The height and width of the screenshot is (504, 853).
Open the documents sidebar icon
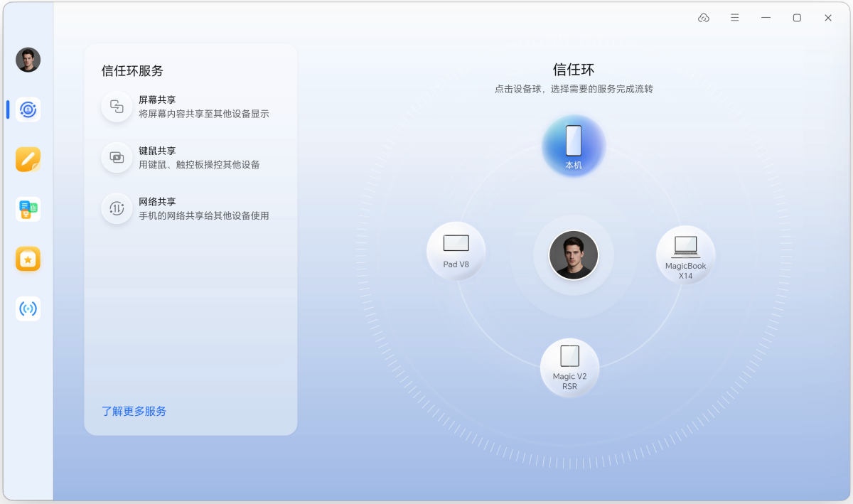[28, 209]
